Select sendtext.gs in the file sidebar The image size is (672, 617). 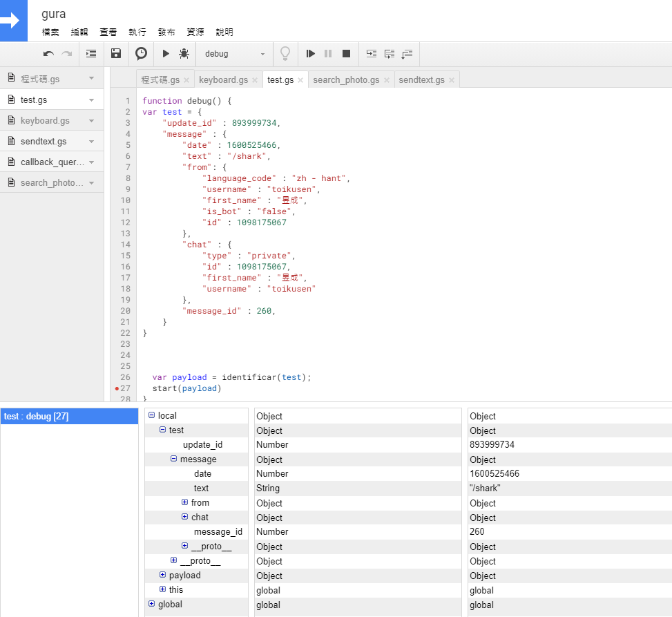pyautogui.click(x=44, y=141)
